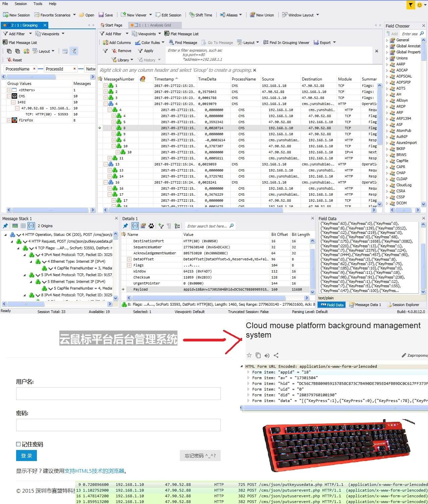Check the 记住密码 remember password checkbox
The width and height of the screenshot is (428, 504).
(x=18, y=444)
